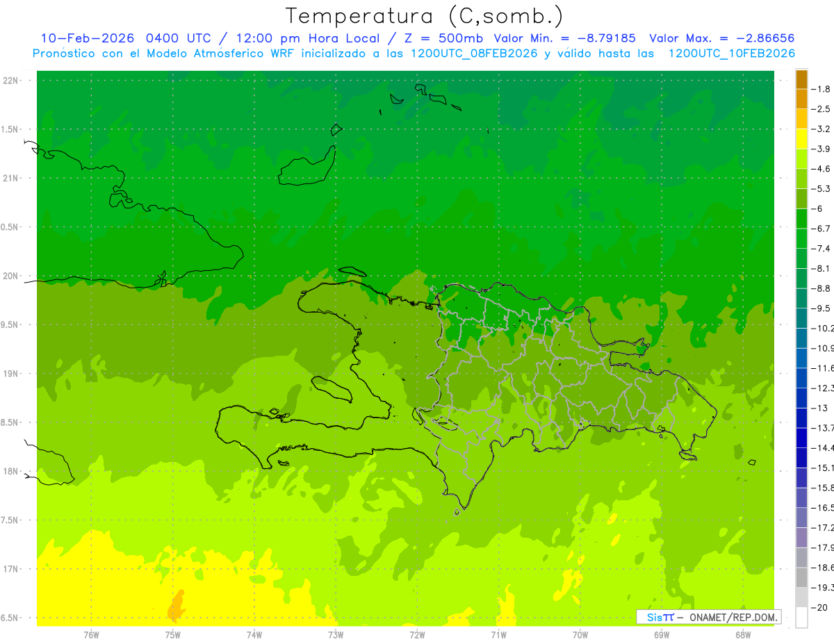Image resolution: width=834 pixels, height=644 pixels.
Task: Click the colorbar value '-13'
Action: pyautogui.click(x=820, y=408)
